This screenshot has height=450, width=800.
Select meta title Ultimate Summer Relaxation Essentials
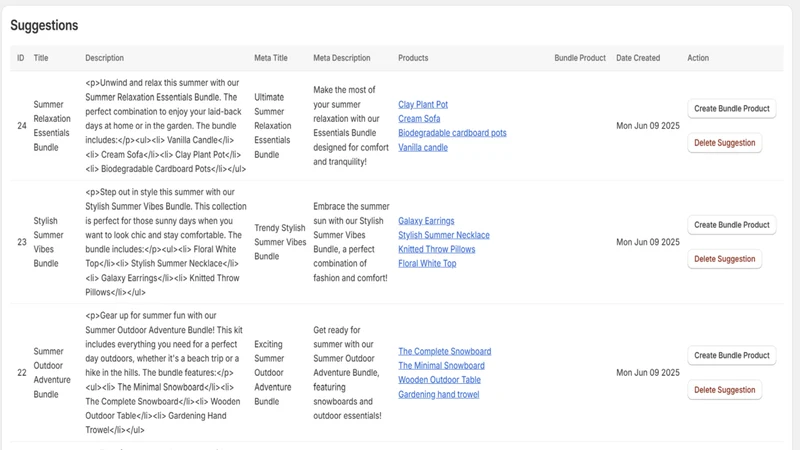[x=273, y=126]
